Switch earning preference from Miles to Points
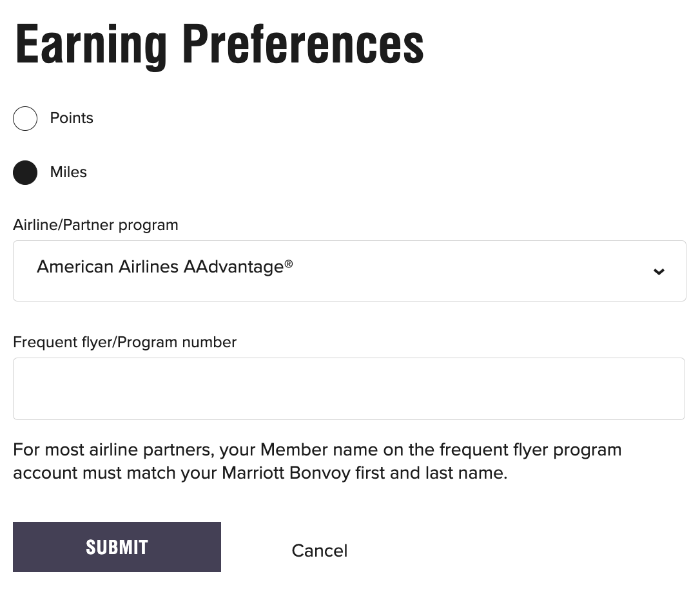This screenshot has height=594, width=700. 25,118
